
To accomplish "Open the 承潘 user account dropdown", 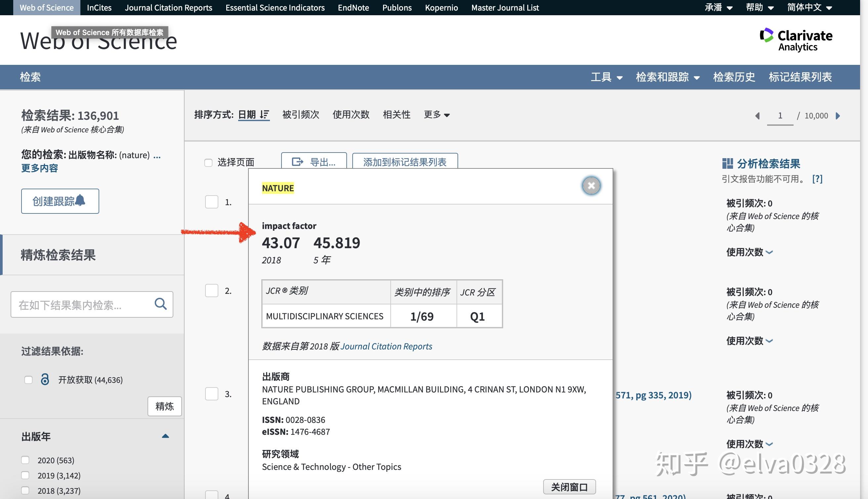I will [719, 8].
